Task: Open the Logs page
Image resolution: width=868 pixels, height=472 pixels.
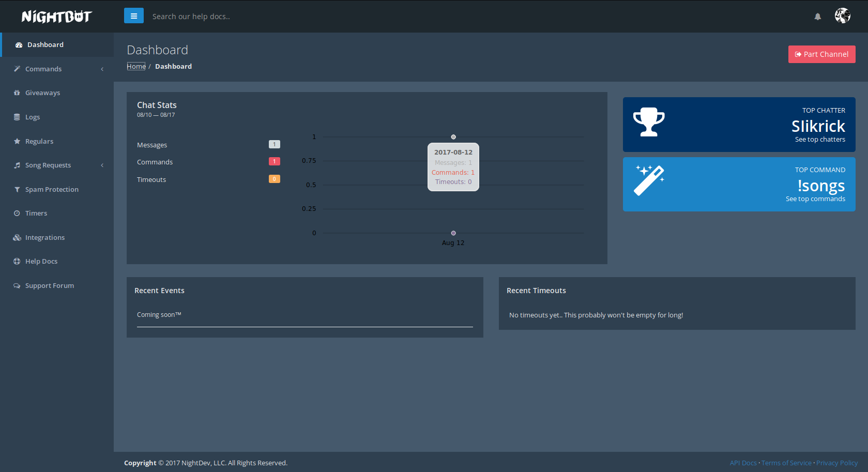Action: 57,117
